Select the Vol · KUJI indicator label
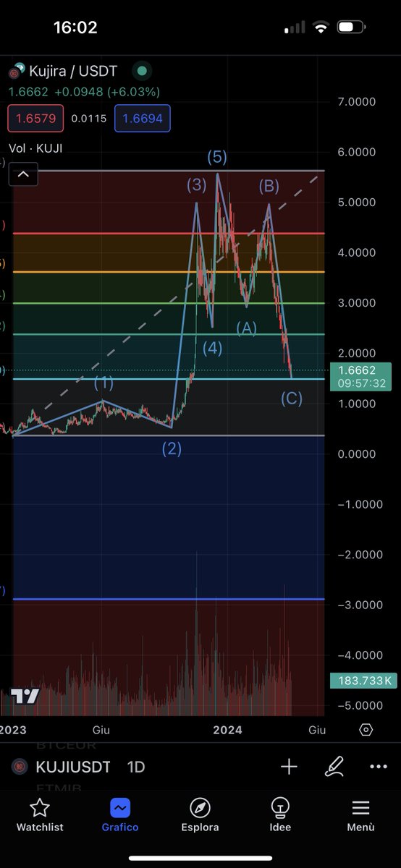 tap(35, 148)
